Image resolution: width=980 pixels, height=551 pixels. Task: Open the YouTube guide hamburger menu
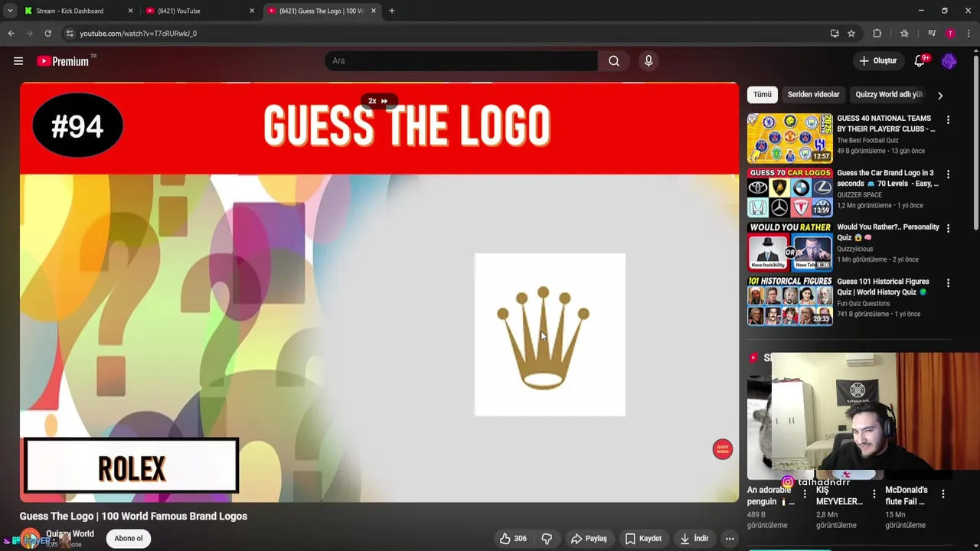point(18,60)
